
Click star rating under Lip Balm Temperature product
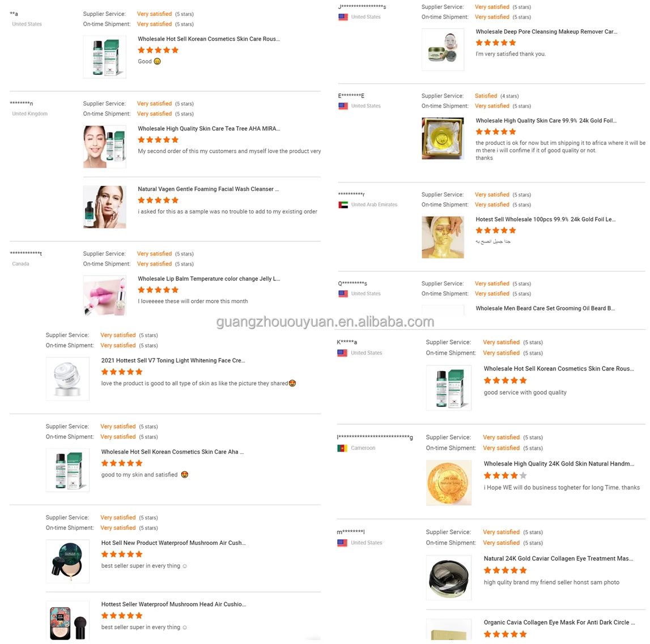pyautogui.click(x=158, y=290)
